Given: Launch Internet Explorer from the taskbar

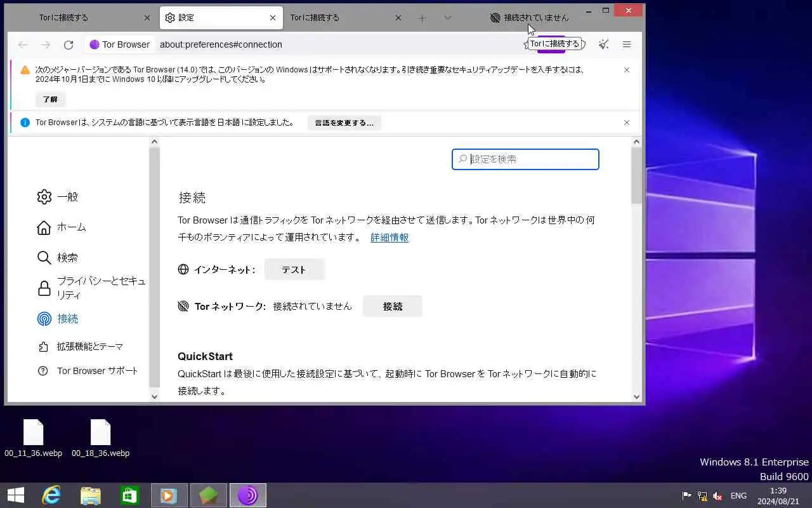Looking at the screenshot, I should coord(51,495).
